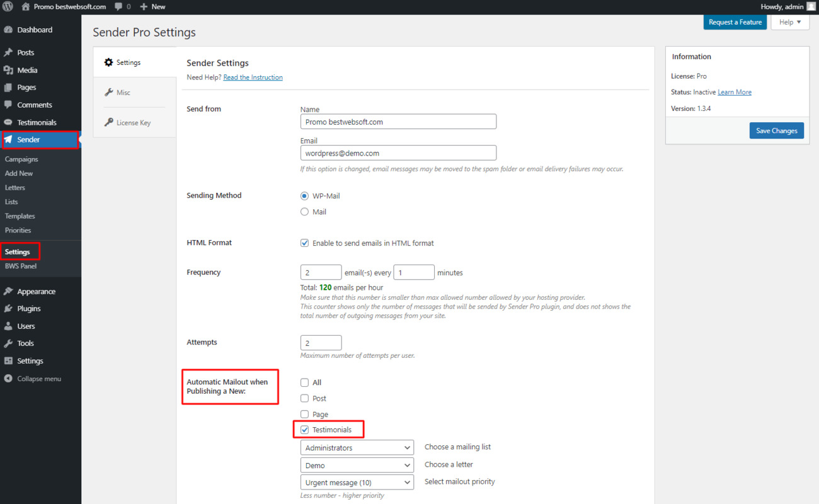Click the New item in admin bar
Screen dimensions: 819x504
(152, 7)
